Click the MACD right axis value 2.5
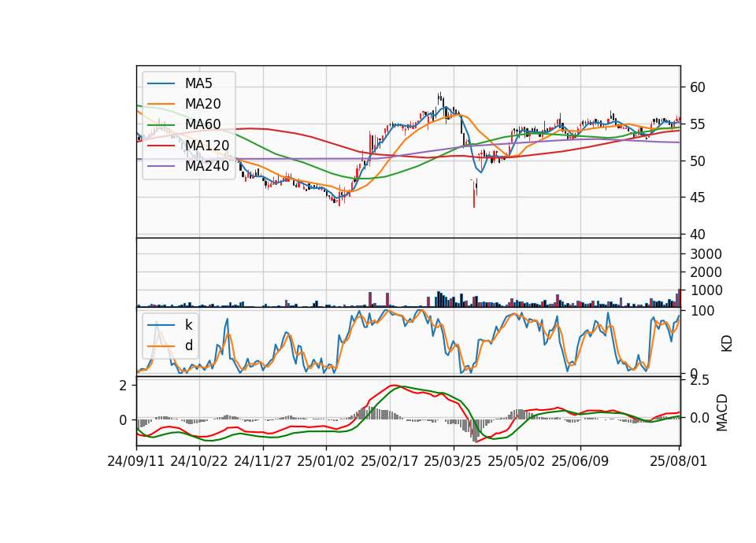 699,381
